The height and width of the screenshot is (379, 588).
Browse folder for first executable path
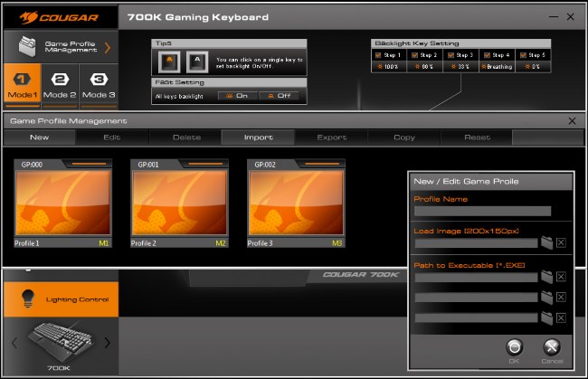pos(546,277)
